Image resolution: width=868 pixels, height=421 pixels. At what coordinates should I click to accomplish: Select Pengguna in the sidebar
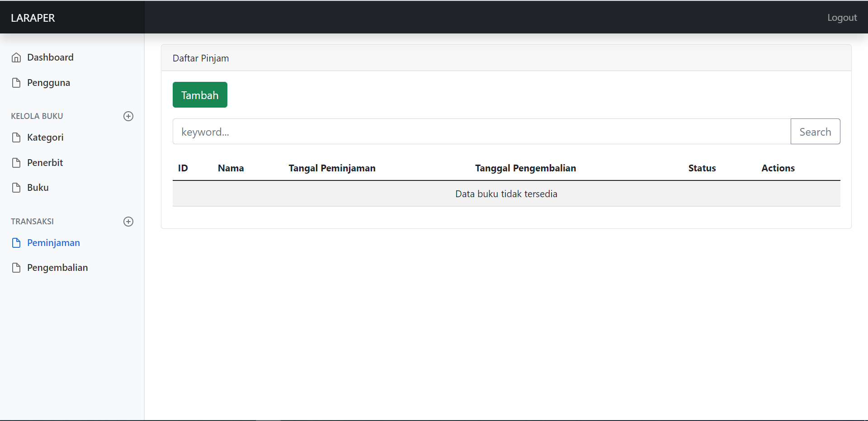[48, 82]
